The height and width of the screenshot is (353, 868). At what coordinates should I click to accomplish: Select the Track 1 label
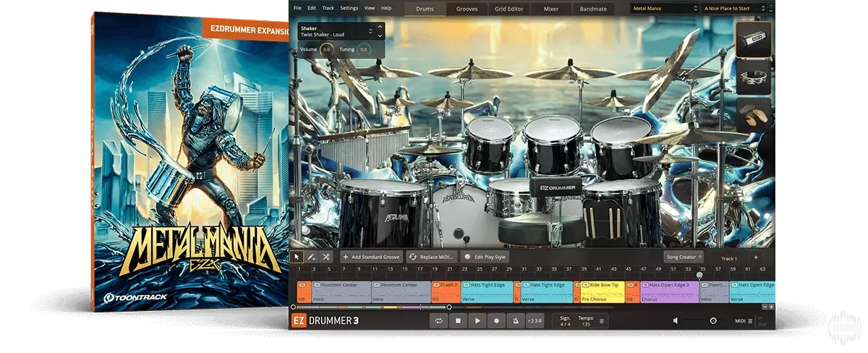click(729, 258)
